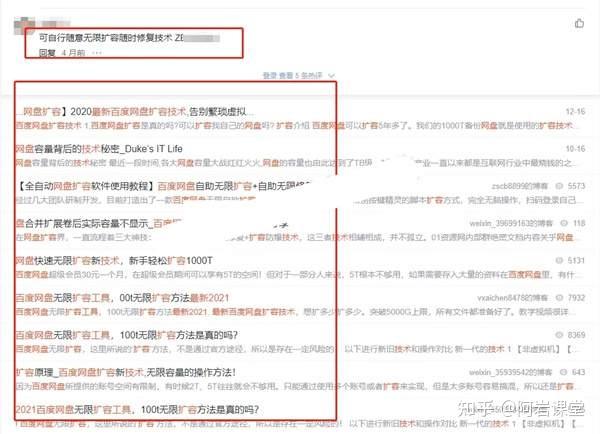Click the 12-16 date of first result
The height and width of the screenshot is (434, 600).
576,111
